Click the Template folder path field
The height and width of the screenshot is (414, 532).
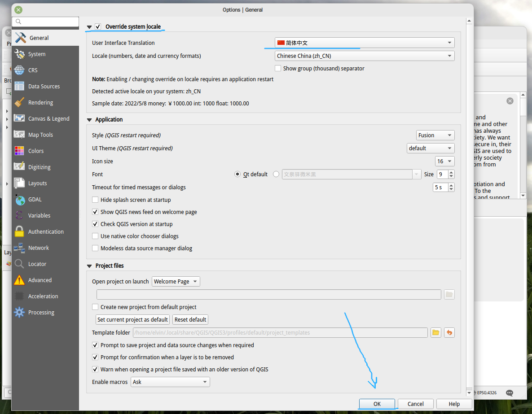coord(280,333)
